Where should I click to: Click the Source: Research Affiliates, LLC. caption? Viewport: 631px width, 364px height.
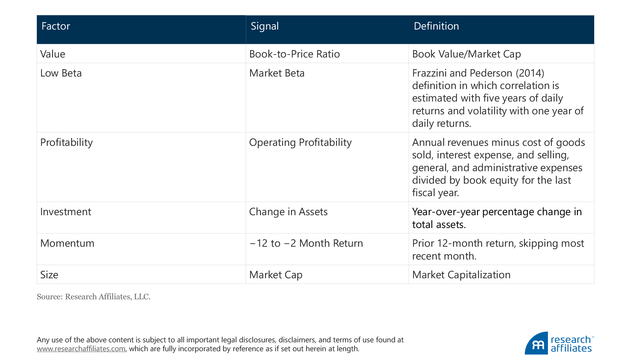[94, 297]
